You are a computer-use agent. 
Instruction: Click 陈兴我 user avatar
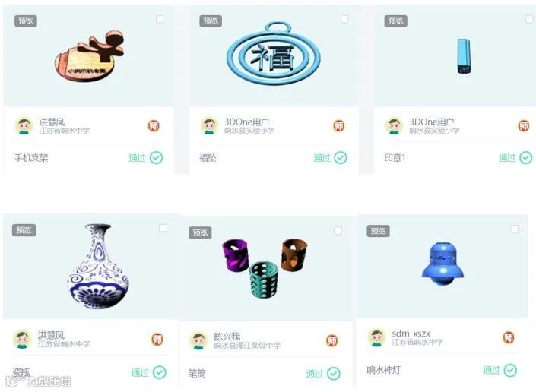(x=198, y=340)
